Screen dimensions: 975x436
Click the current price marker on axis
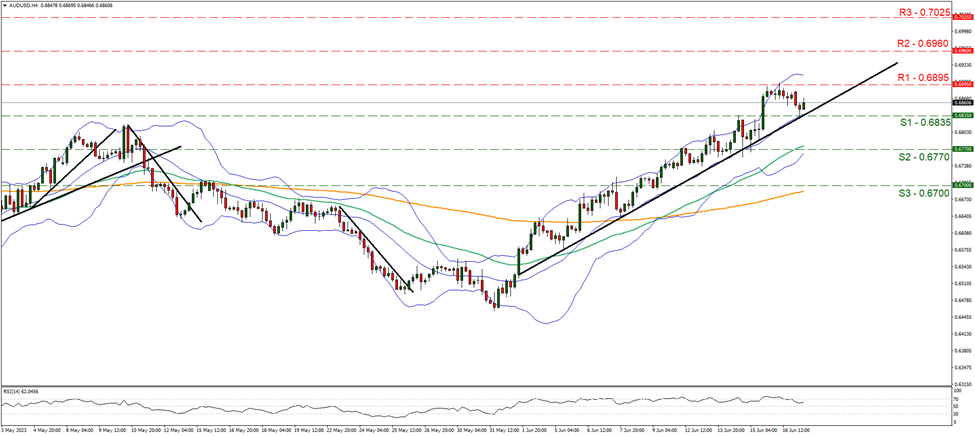tap(963, 103)
